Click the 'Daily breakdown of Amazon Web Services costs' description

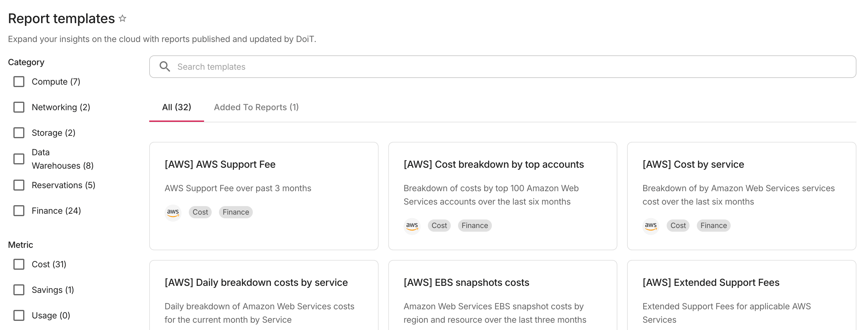[259, 313]
